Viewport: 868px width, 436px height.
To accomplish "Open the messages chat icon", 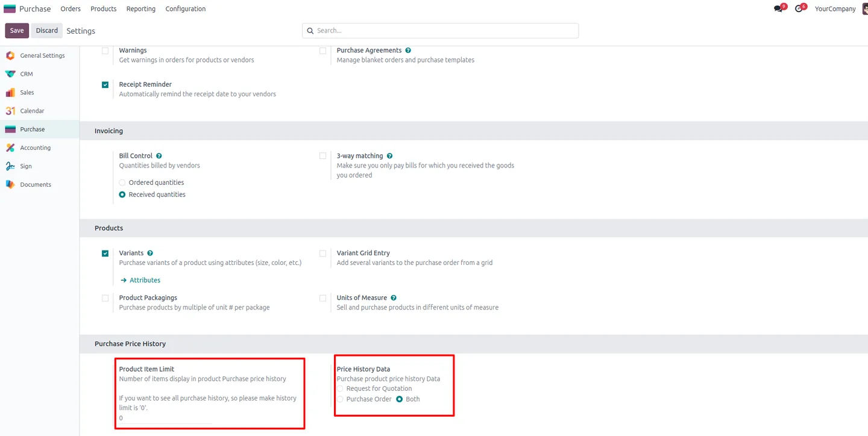I will coord(778,9).
